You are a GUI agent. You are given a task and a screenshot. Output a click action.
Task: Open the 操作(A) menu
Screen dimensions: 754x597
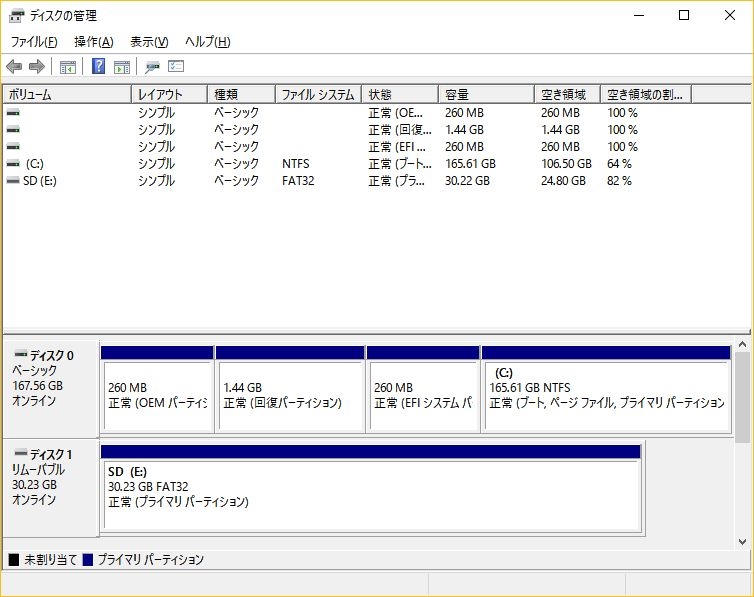coord(94,42)
